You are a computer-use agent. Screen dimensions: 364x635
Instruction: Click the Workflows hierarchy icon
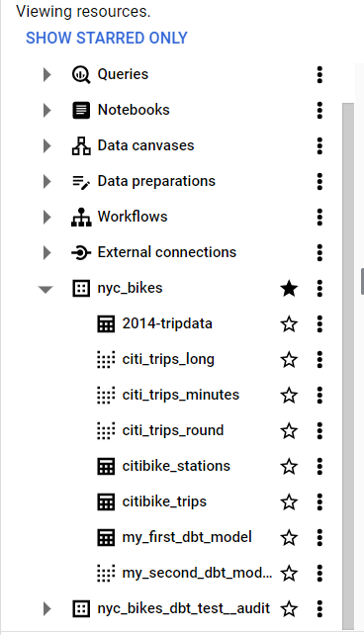pos(81,217)
